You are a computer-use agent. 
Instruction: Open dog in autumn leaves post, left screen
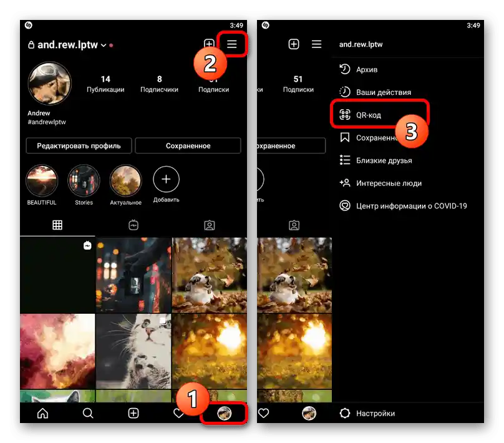click(x=210, y=275)
